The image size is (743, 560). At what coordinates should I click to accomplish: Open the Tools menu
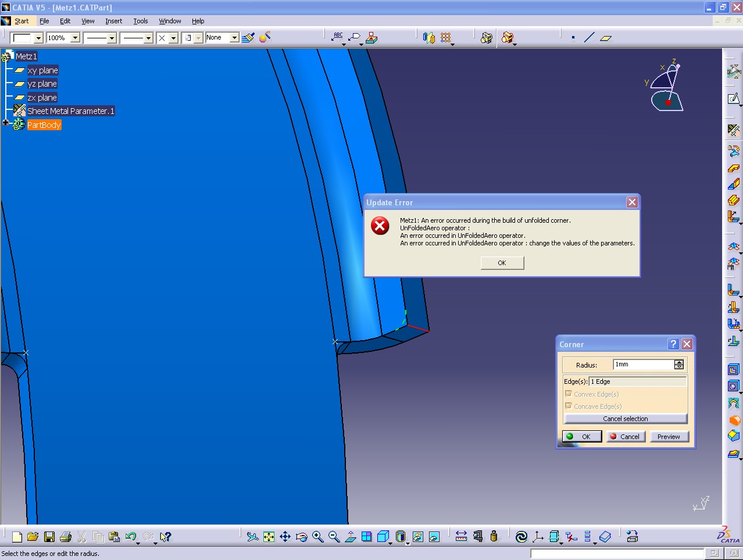tap(141, 21)
